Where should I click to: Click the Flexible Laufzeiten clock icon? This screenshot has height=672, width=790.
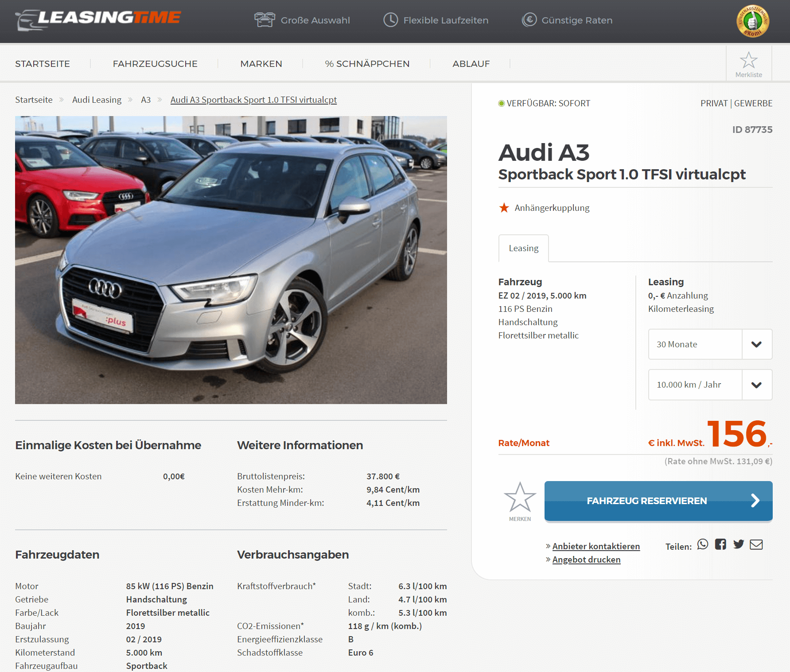391,20
